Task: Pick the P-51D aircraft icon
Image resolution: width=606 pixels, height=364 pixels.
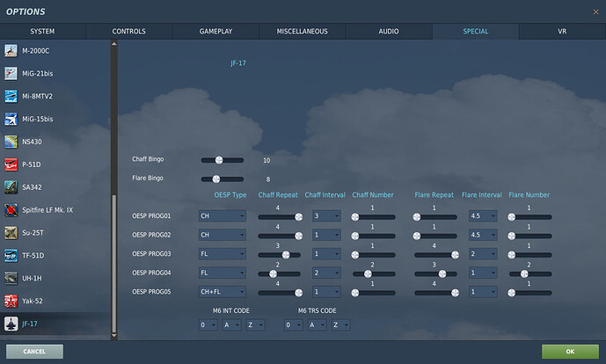Action: coord(11,164)
